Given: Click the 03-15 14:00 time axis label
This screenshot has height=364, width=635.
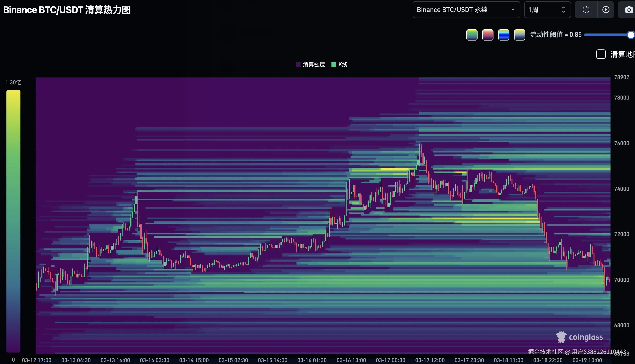Looking at the screenshot, I should tap(272, 360).
